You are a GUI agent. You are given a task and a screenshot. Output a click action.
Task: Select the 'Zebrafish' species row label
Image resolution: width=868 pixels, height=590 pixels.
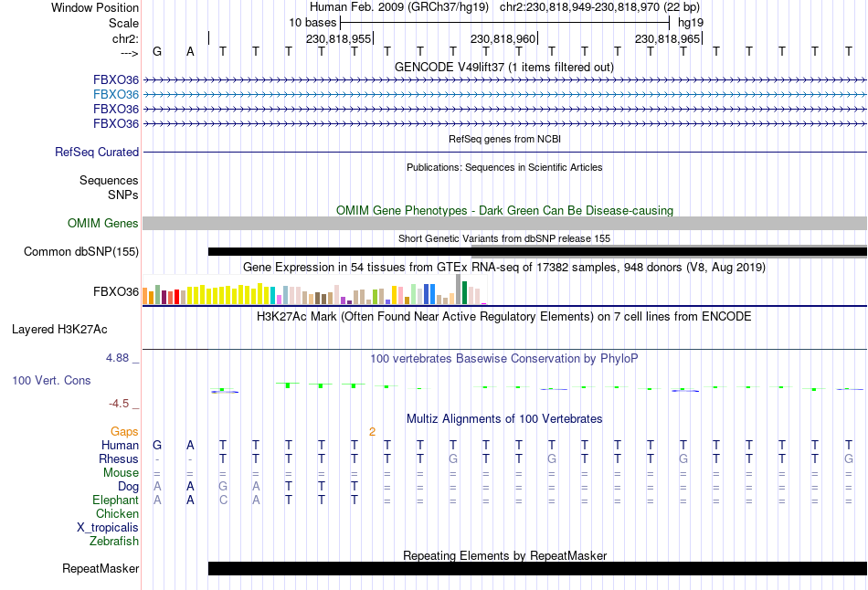tap(114, 541)
